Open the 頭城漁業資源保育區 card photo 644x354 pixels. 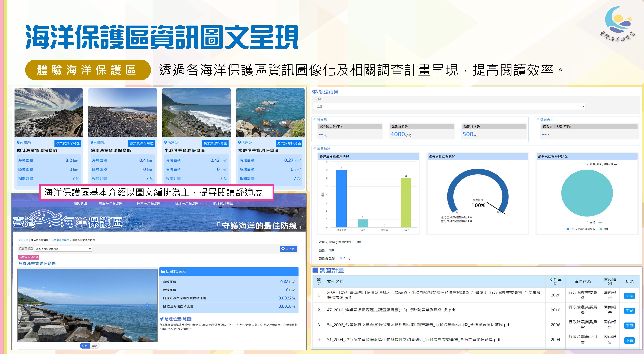pyautogui.click(x=49, y=113)
